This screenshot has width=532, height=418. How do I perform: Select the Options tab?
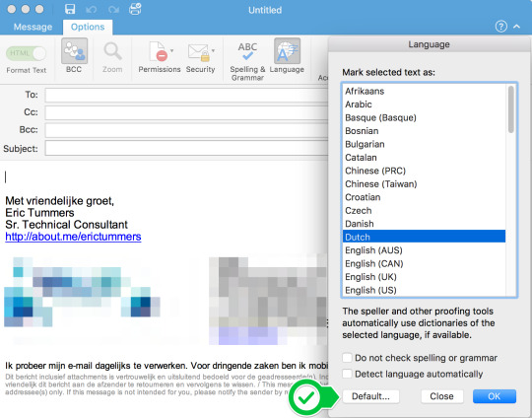(88, 27)
